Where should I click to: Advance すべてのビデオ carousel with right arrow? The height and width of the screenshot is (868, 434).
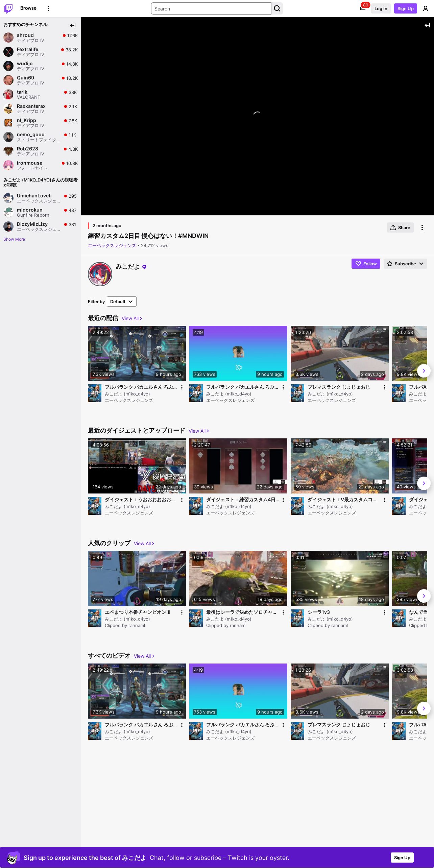pos(424,708)
